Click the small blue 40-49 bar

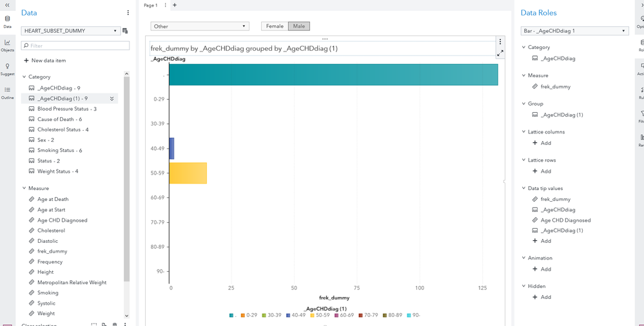pyautogui.click(x=171, y=148)
